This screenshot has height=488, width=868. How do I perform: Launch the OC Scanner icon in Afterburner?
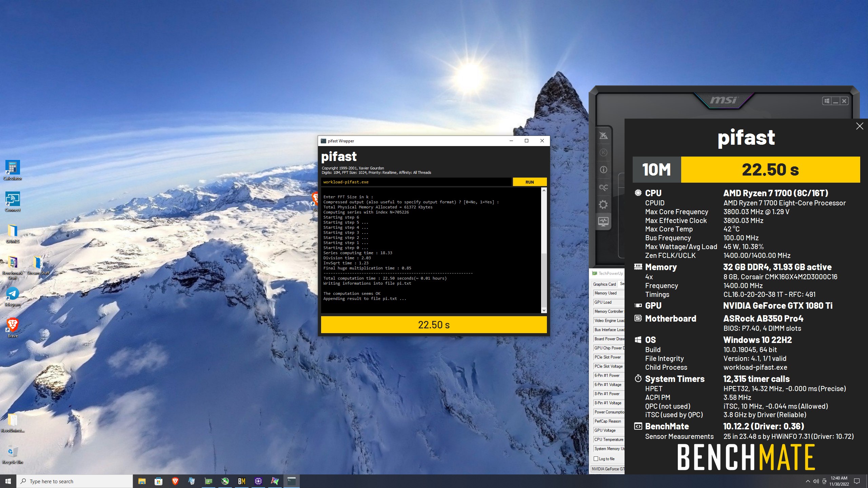[x=603, y=187]
